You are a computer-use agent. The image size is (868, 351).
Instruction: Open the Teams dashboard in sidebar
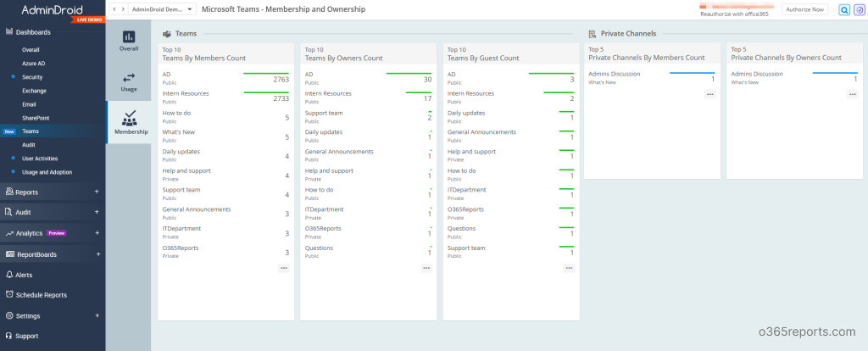pos(31,131)
